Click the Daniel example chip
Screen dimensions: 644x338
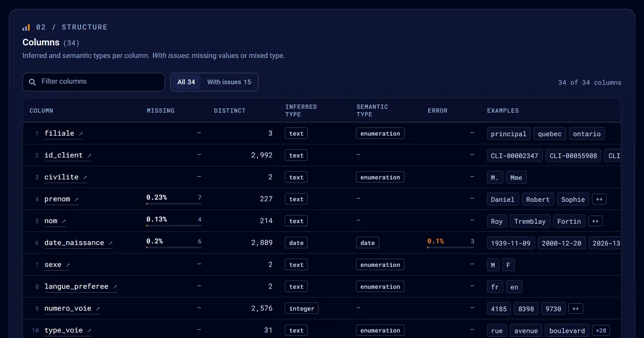502,199
